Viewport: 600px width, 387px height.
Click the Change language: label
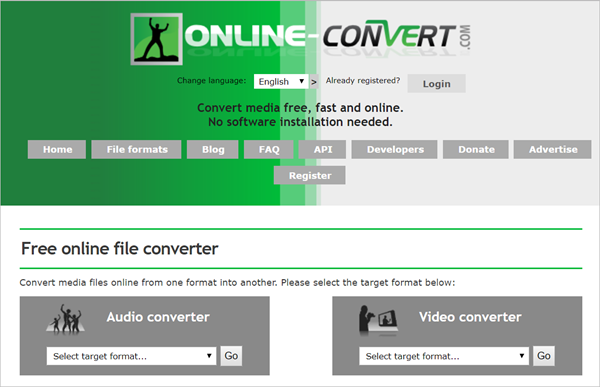212,80
